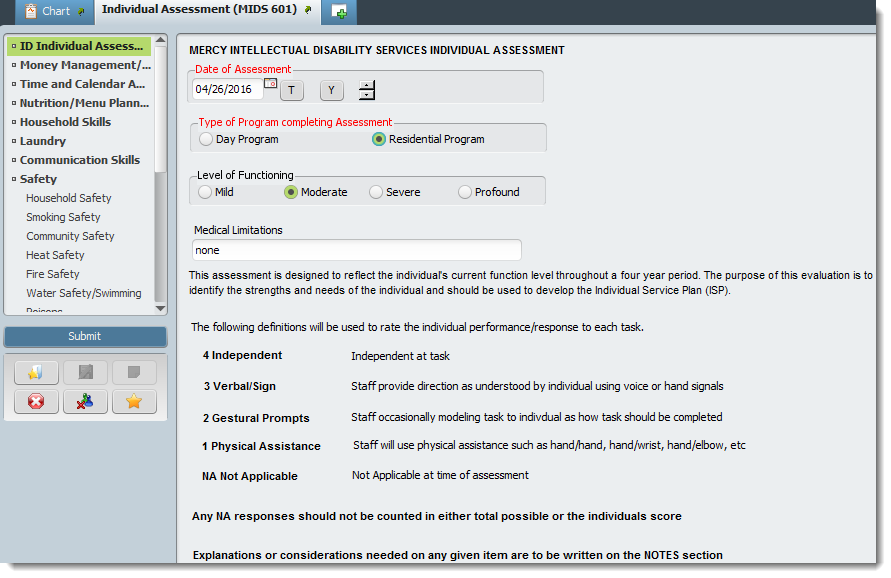This screenshot has width=891, height=578.
Task: Click the Y (yesterday) date button
Action: 331,90
